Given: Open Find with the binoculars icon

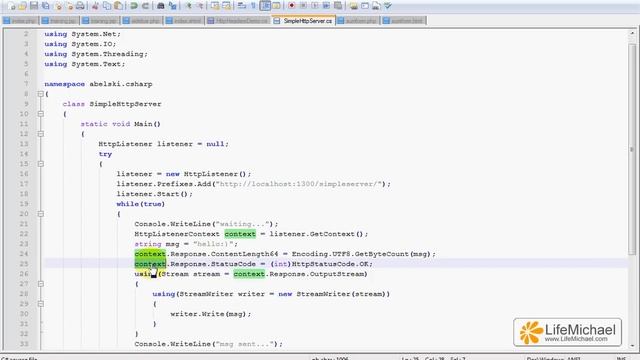Looking at the screenshot, I should 160,6.
